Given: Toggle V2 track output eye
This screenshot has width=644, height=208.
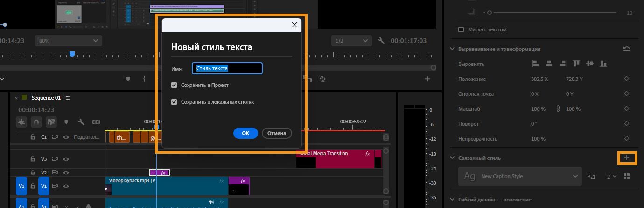Looking at the screenshot, I should tap(66, 172).
